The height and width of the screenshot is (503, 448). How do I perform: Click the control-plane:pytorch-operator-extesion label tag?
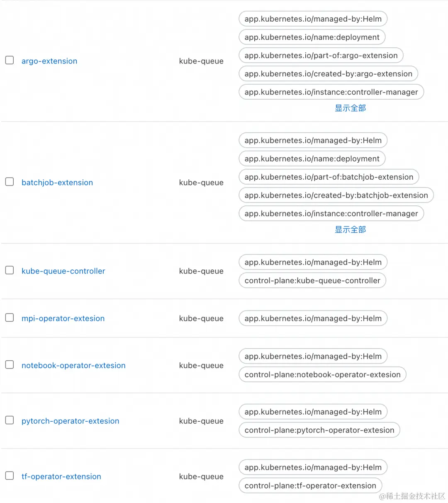tap(319, 430)
